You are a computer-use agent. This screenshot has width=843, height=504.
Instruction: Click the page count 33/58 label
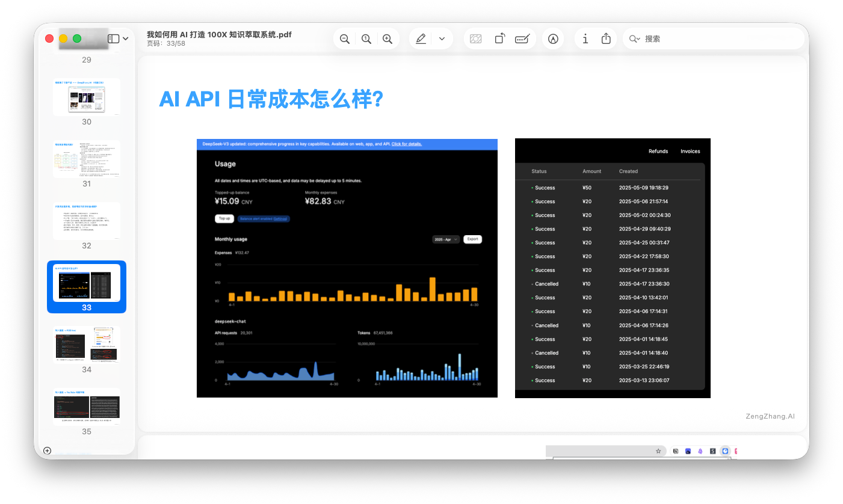point(166,44)
